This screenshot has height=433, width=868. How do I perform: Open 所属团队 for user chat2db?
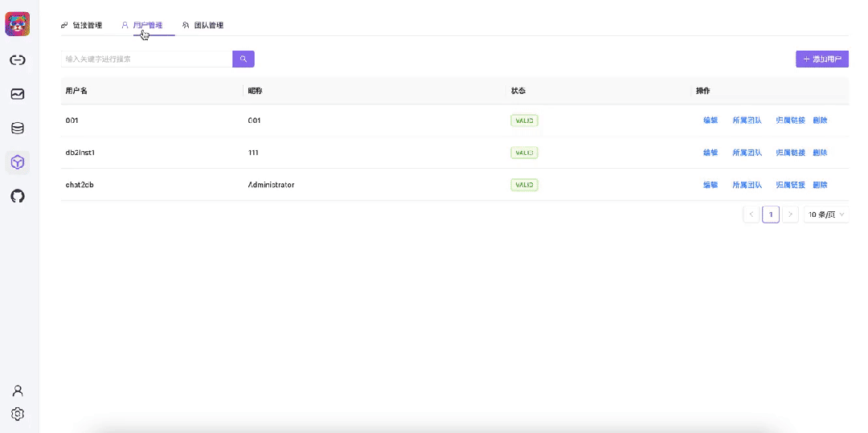(x=747, y=185)
